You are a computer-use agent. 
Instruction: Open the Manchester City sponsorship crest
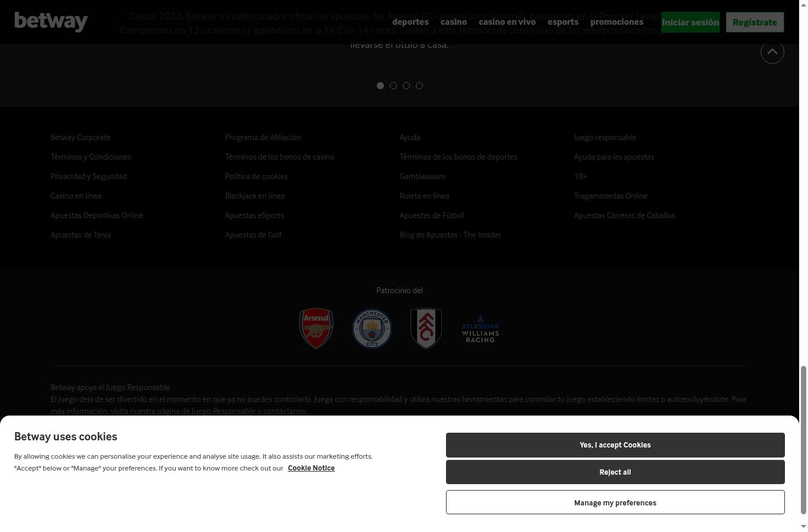click(372, 328)
